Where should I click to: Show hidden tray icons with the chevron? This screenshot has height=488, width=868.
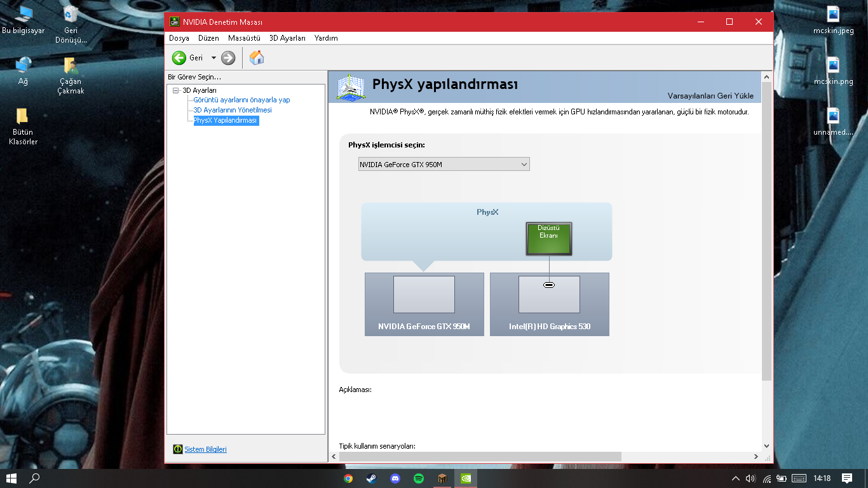(x=735, y=478)
